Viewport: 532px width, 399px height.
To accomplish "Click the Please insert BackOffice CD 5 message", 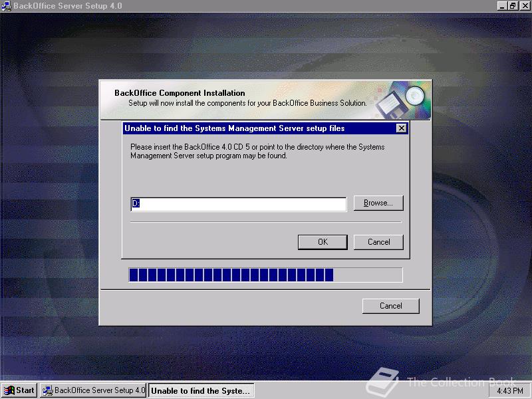I will click(257, 152).
